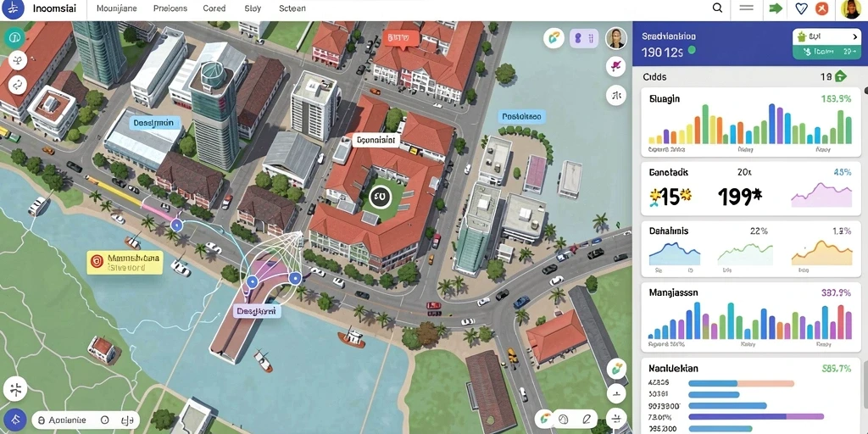
Task: Open the hamburger lines menu in top bar
Action: tap(747, 8)
